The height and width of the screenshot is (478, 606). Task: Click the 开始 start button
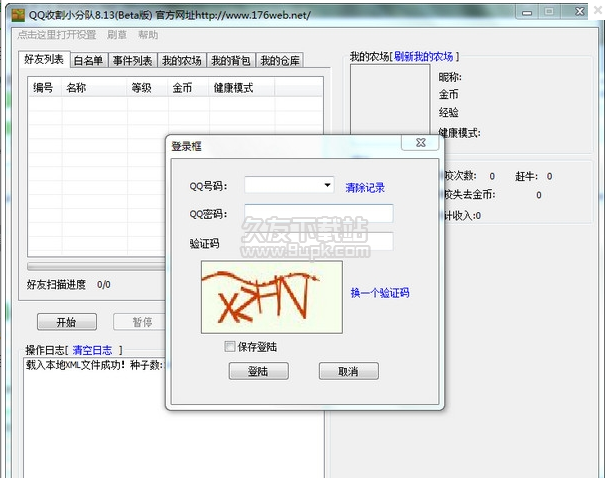click(x=67, y=322)
